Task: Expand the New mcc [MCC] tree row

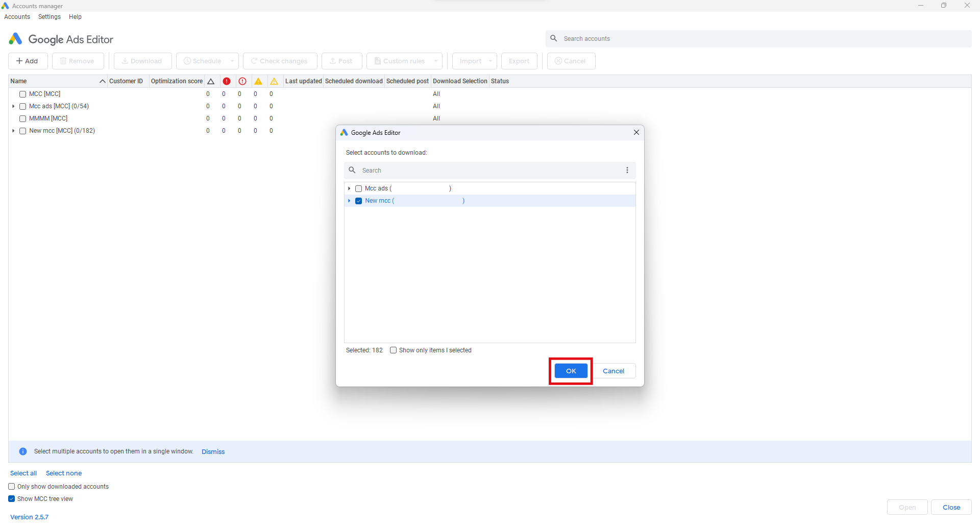Action: tap(13, 131)
